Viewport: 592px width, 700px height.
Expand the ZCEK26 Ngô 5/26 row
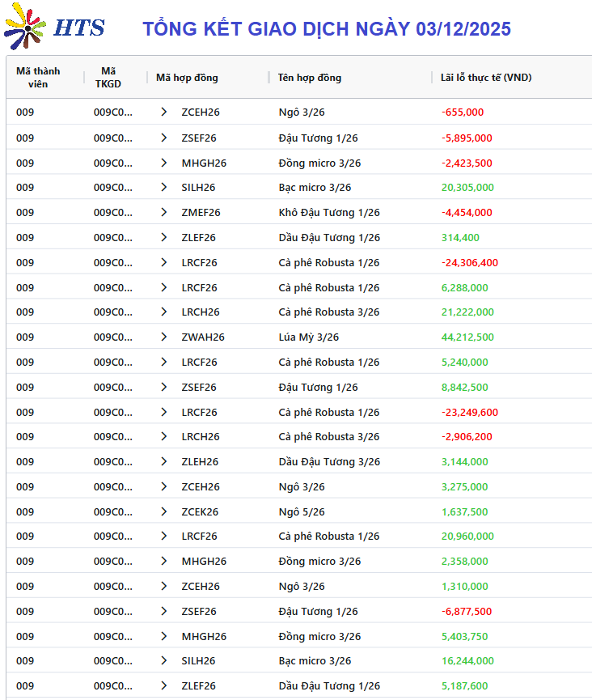pyautogui.click(x=164, y=511)
